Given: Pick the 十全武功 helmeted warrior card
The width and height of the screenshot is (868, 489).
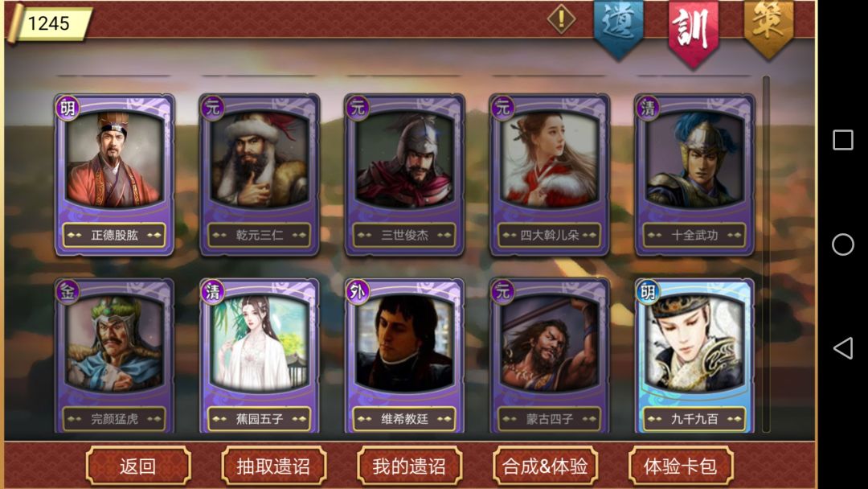Looking at the screenshot, I should (694, 175).
